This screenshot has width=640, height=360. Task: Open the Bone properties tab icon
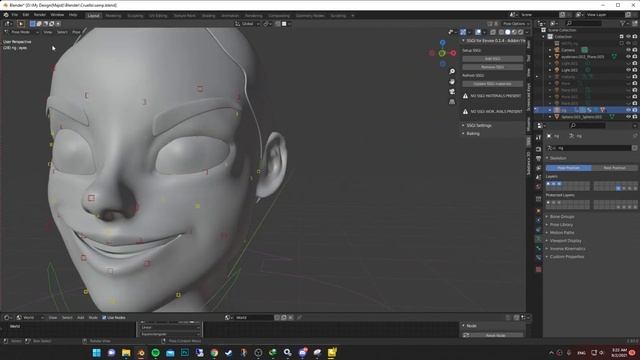(x=538, y=248)
